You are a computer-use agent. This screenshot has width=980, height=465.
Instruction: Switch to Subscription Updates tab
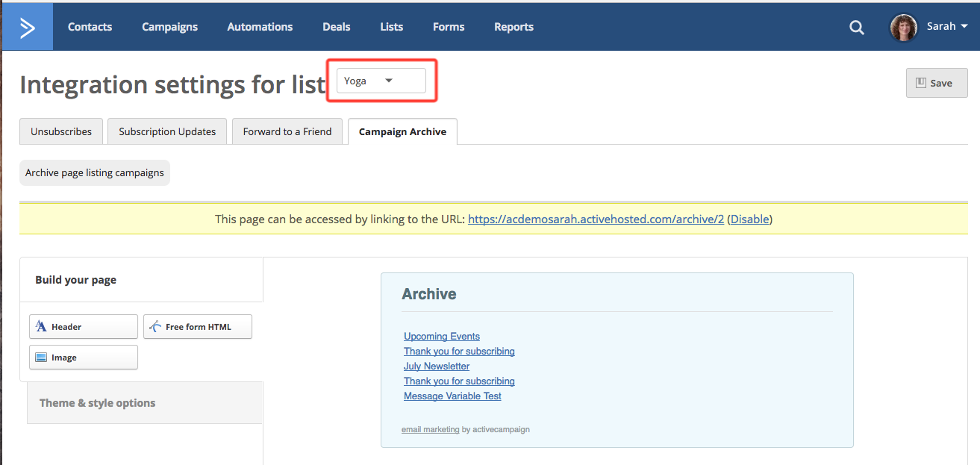point(167,131)
